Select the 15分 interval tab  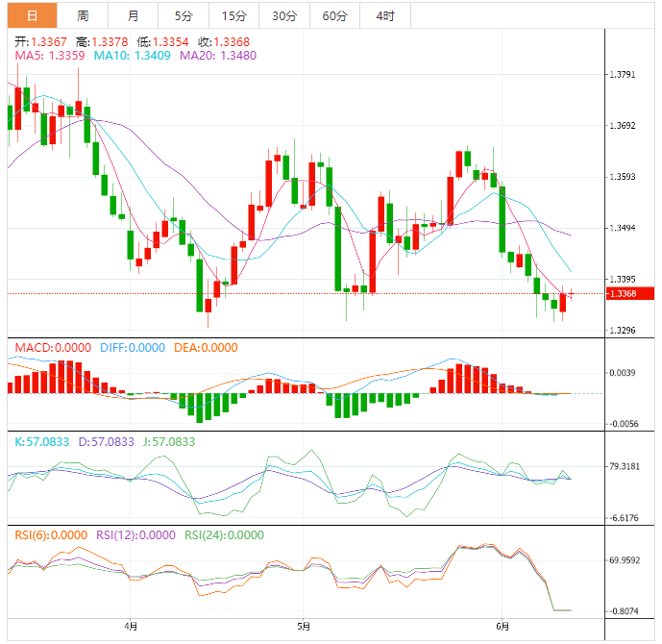tap(233, 15)
